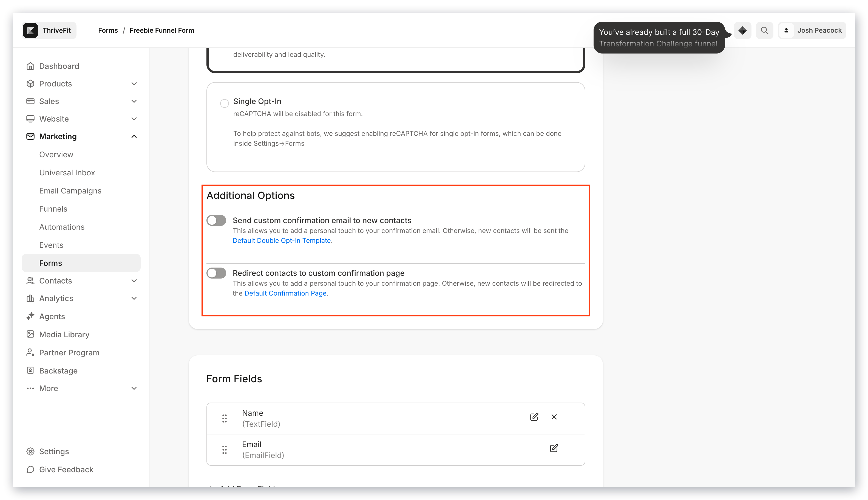
Task: Click the More ellipsis icon
Action: (30, 388)
